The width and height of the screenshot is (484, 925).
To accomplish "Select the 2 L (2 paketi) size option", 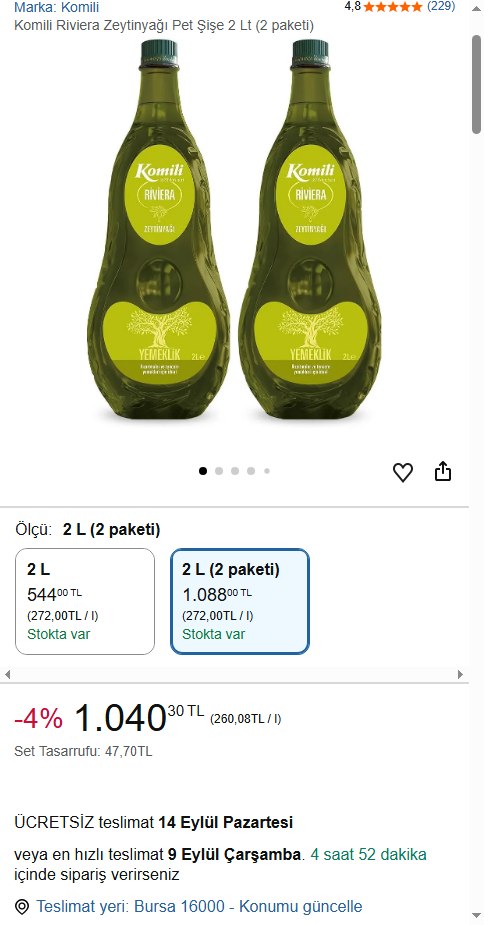I will [x=240, y=601].
